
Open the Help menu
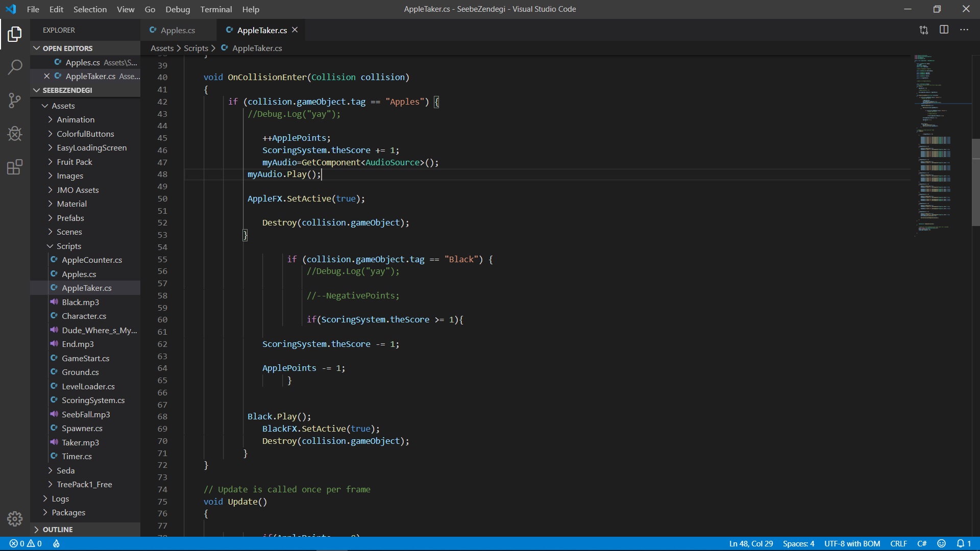pyautogui.click(x=251, y=9)
